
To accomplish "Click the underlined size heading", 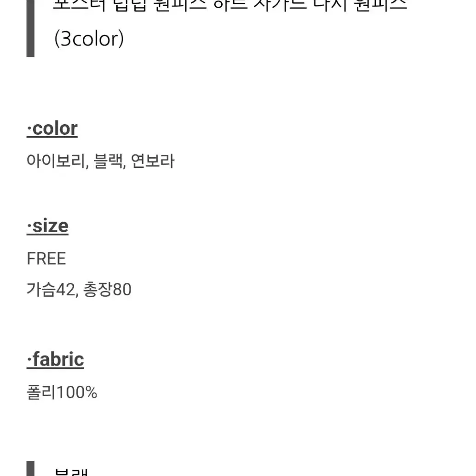I will [47, 226].
